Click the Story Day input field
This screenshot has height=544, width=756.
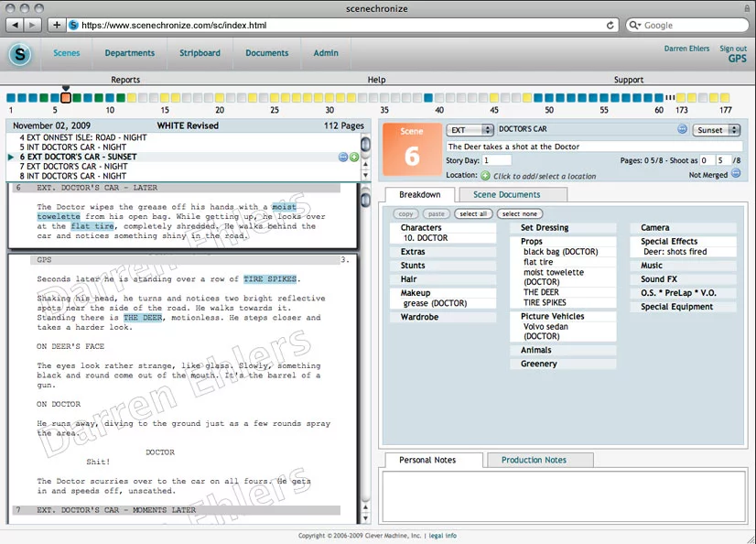496,160
